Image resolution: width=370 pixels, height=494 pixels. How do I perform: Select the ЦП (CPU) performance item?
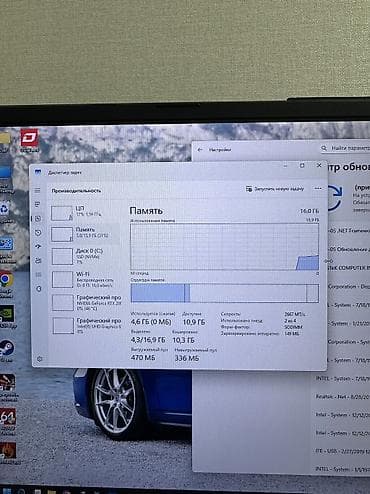(85, 213)
